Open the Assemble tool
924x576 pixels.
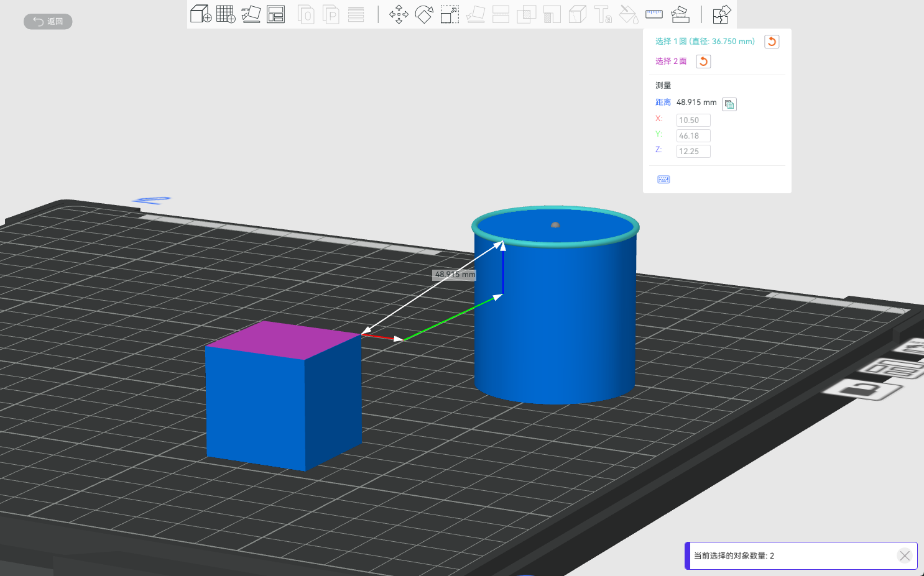pyautogui.click(x=680, y=14)
